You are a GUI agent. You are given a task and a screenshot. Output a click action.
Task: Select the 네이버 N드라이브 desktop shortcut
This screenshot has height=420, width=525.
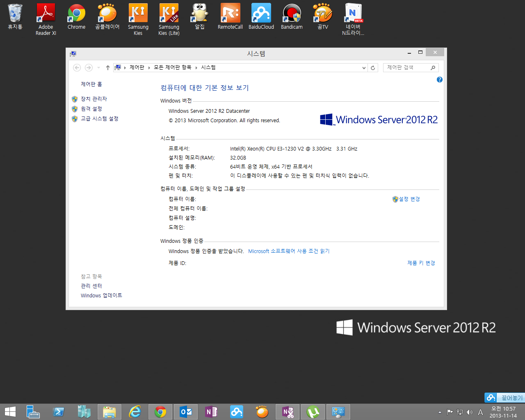(x=353, y=20)
